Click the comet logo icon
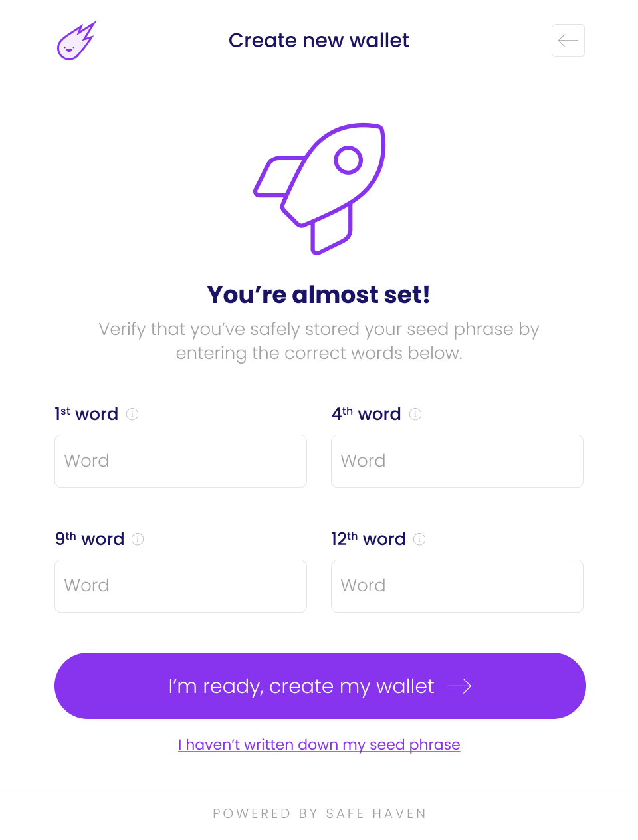Viewport: 638px width, 840px height. click(76, 41)
